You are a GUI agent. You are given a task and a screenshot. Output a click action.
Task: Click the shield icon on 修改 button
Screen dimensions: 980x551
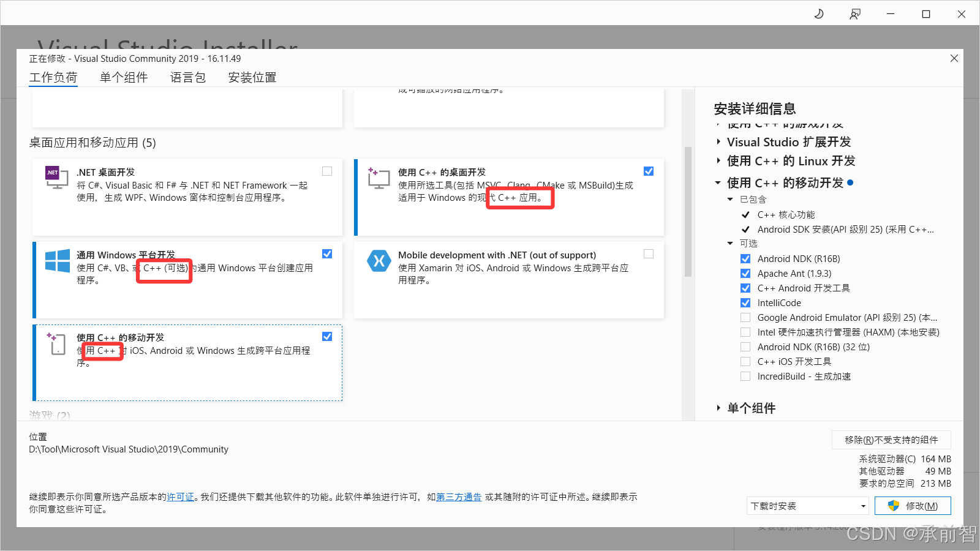(x=894, y=506)
